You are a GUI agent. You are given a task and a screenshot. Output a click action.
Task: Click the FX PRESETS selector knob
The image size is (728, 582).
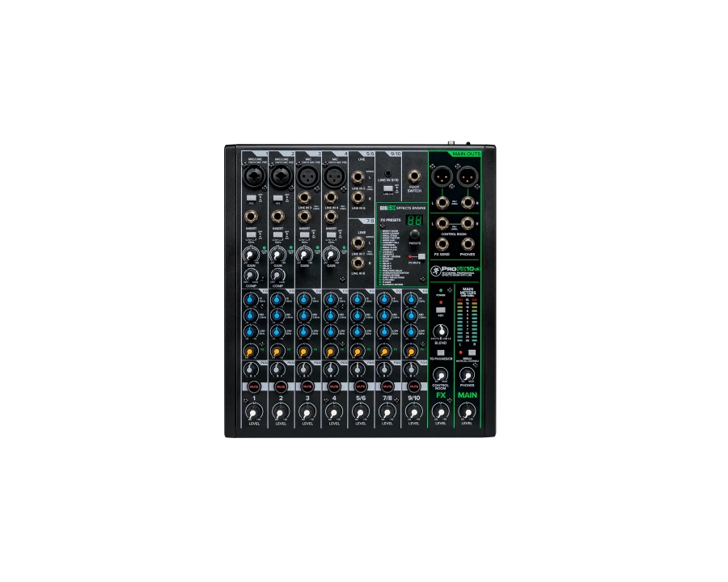[414, 233]
